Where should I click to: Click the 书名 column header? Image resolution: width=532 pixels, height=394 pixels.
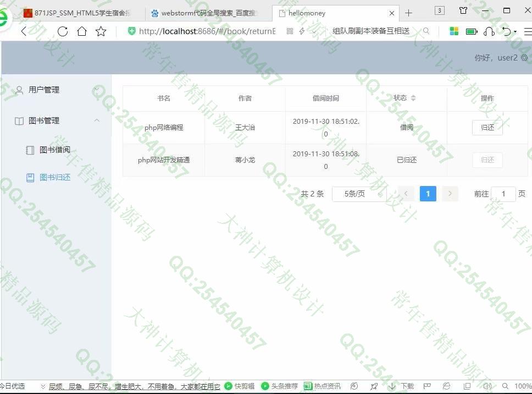(x=164, y=98)
